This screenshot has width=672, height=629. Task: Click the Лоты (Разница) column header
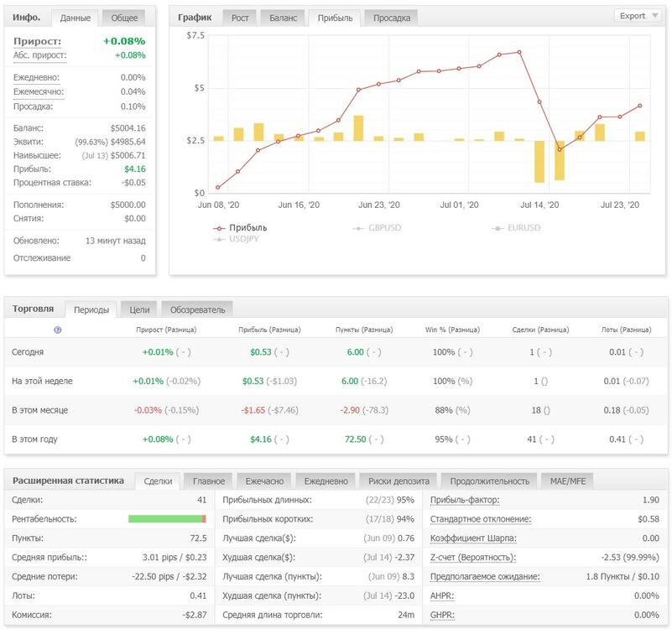626,330
